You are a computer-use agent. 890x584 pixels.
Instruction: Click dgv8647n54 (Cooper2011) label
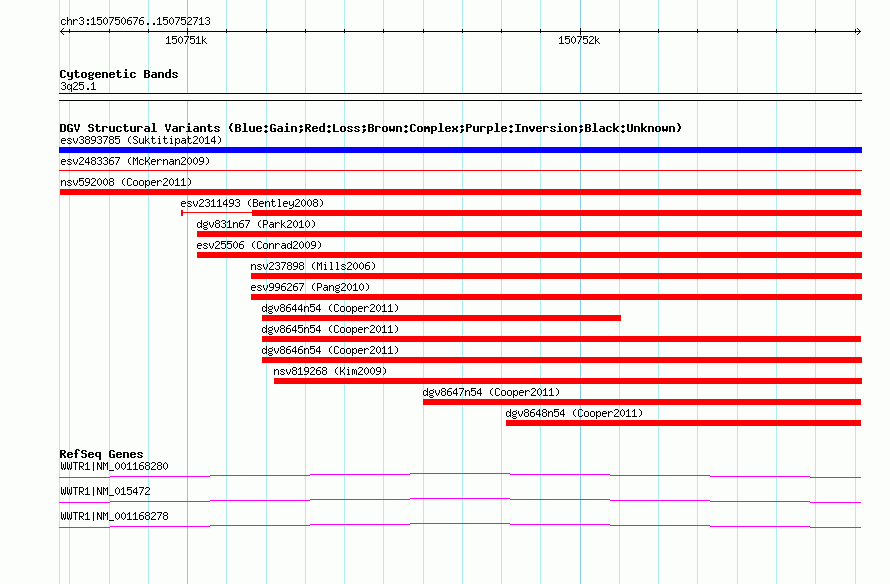(491, 392)
